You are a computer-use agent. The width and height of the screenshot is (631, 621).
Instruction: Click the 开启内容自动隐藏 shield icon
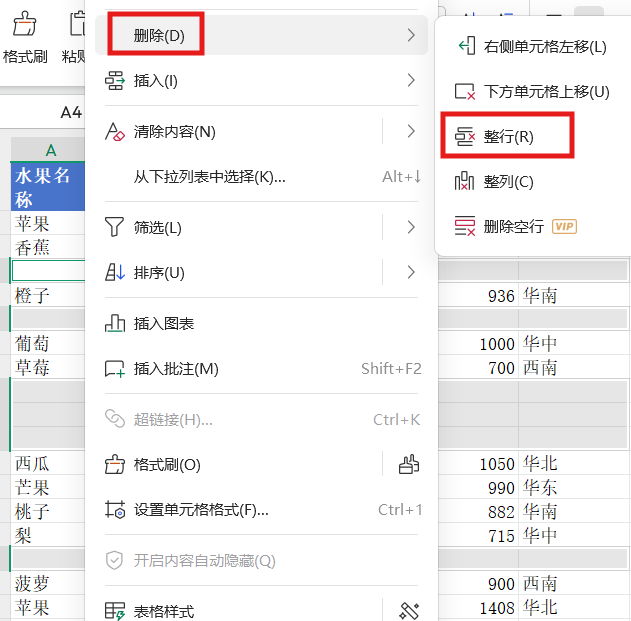point(114,560)
